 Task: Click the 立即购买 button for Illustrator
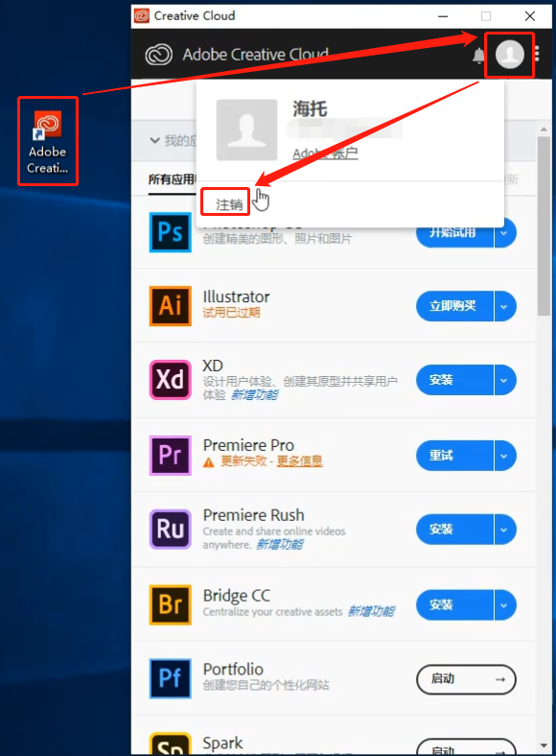pyautogui.click(x=454, y=306)
